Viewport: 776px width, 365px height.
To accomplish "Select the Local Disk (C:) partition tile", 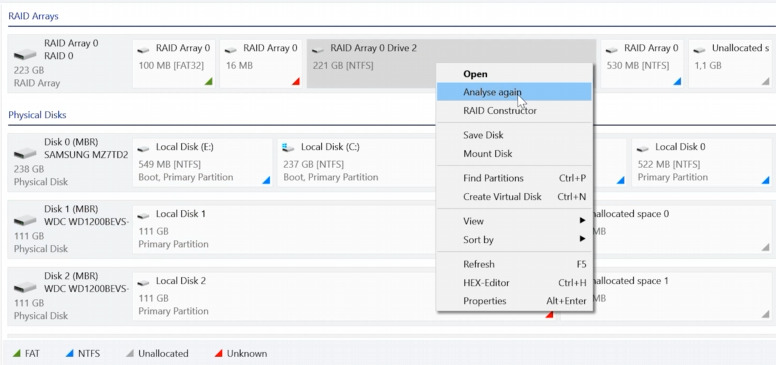I will tap(356, 163).
